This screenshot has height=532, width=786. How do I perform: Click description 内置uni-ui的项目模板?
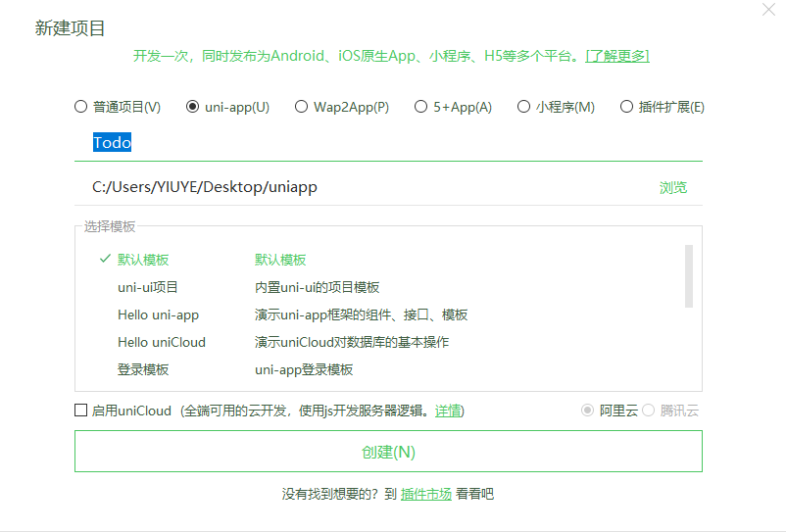point(318,287)
